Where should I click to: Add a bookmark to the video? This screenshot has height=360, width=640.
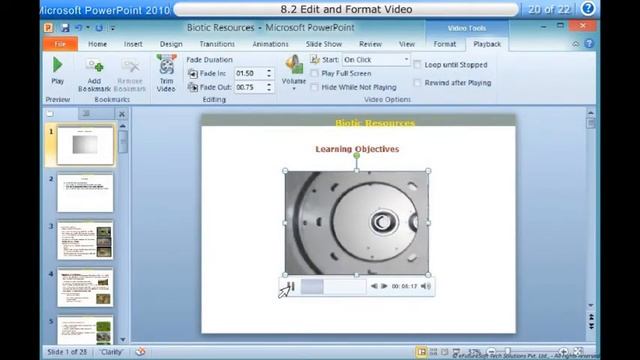pos(94,75)
